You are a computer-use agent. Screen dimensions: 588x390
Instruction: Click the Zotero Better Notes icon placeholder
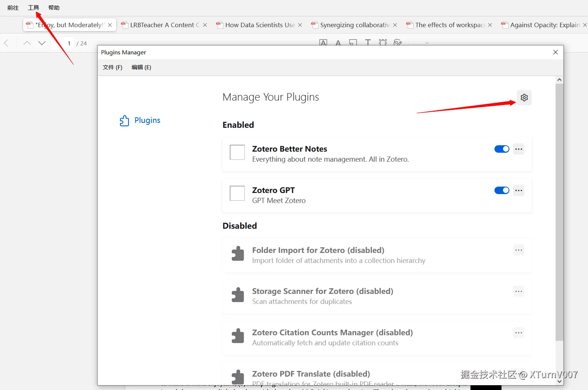pyautogui.click(x=237, y=152)
